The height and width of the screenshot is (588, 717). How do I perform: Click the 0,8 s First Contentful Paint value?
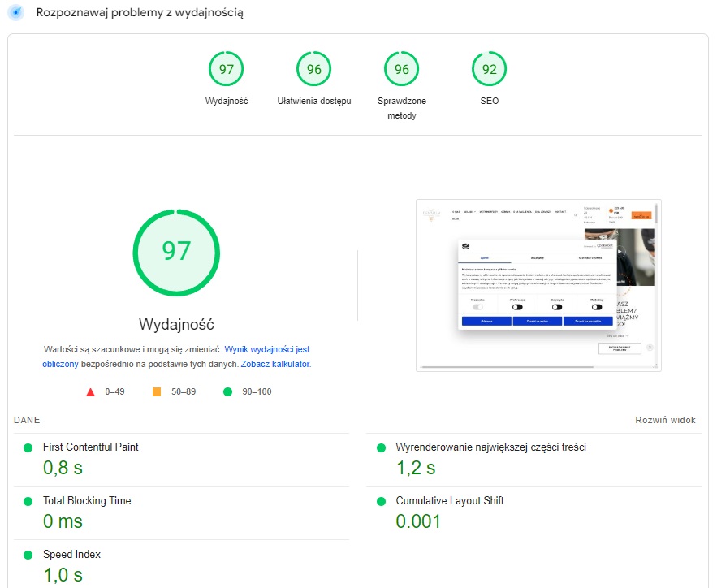coord(63,468)
